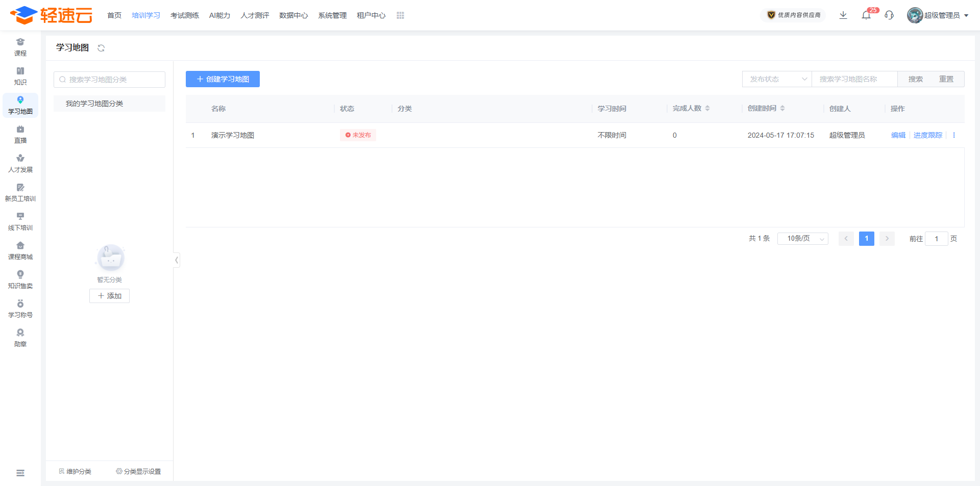Open the 超级管理员 user menu
Viewport: 980px width, 486px height.
(938, 15)
